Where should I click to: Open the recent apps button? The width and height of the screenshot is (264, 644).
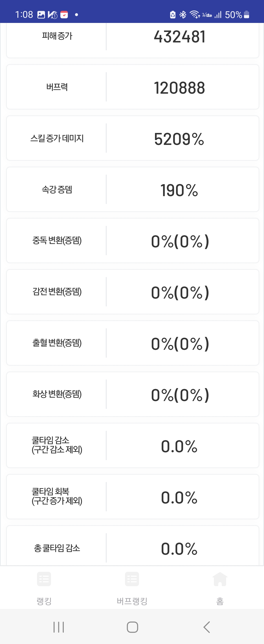pos(59,627)
